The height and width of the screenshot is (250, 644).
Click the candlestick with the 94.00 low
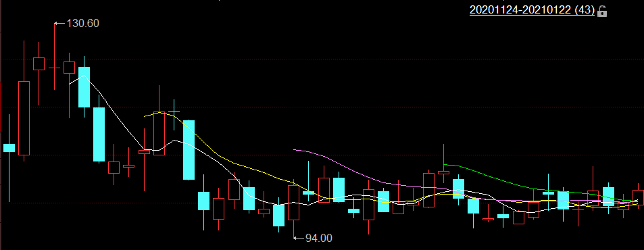(294, 209)
